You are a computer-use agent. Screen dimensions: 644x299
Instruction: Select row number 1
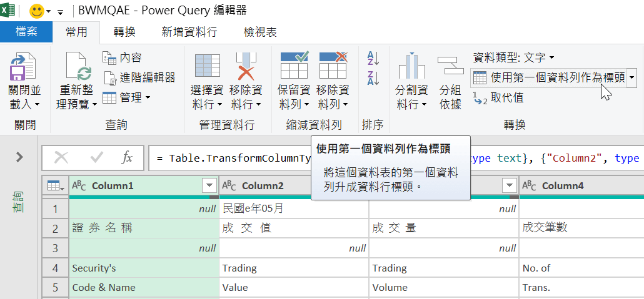pyautogui.click(x=56, y=209)
